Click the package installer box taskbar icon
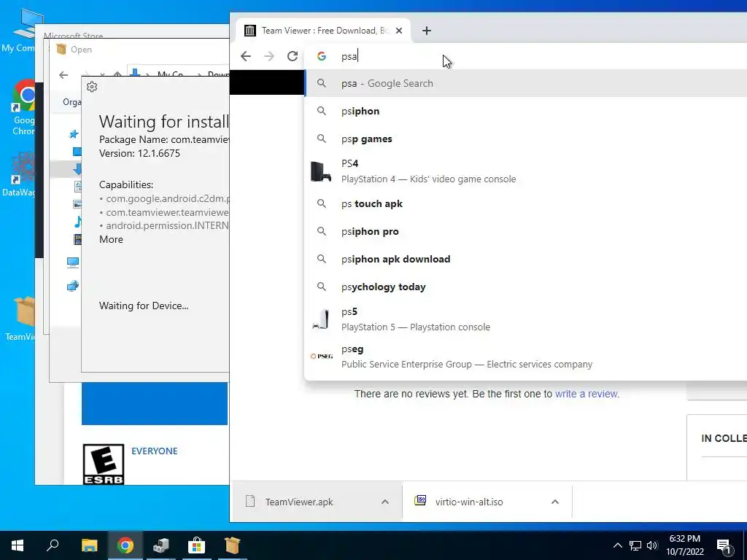 [233, 545]
